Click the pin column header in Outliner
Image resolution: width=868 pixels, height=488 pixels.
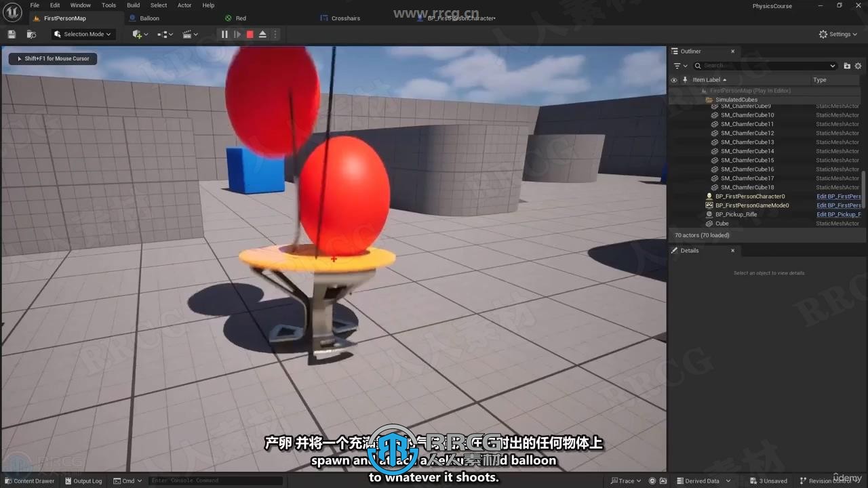(x=684, y=80)
